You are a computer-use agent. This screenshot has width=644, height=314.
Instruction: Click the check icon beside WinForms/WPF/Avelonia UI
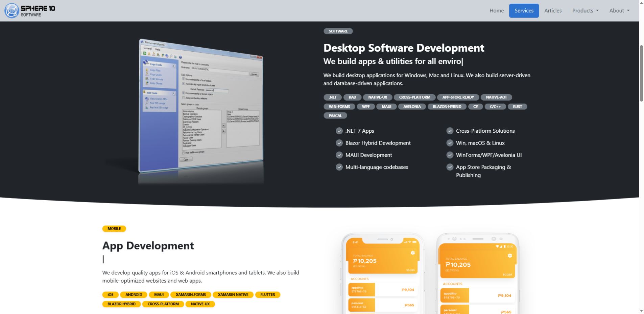[450, 155]
